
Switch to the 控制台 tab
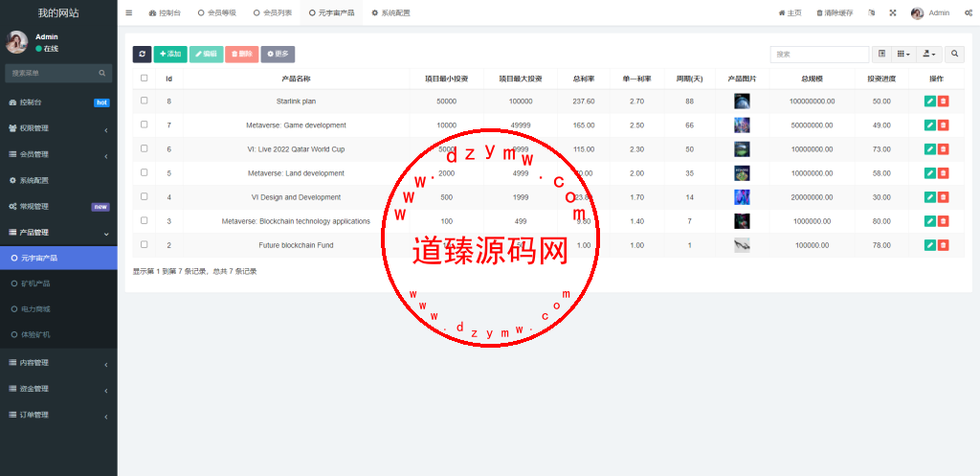(165, 12)
